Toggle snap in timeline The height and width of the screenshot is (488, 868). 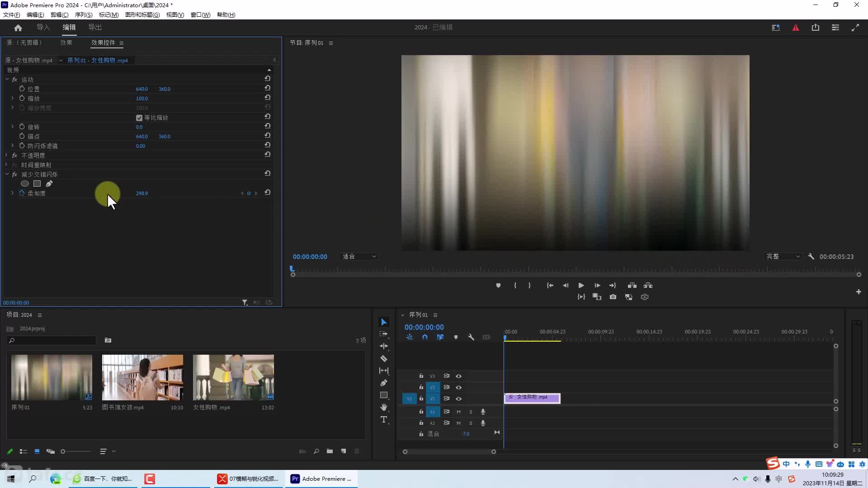[x=425, y=337]
